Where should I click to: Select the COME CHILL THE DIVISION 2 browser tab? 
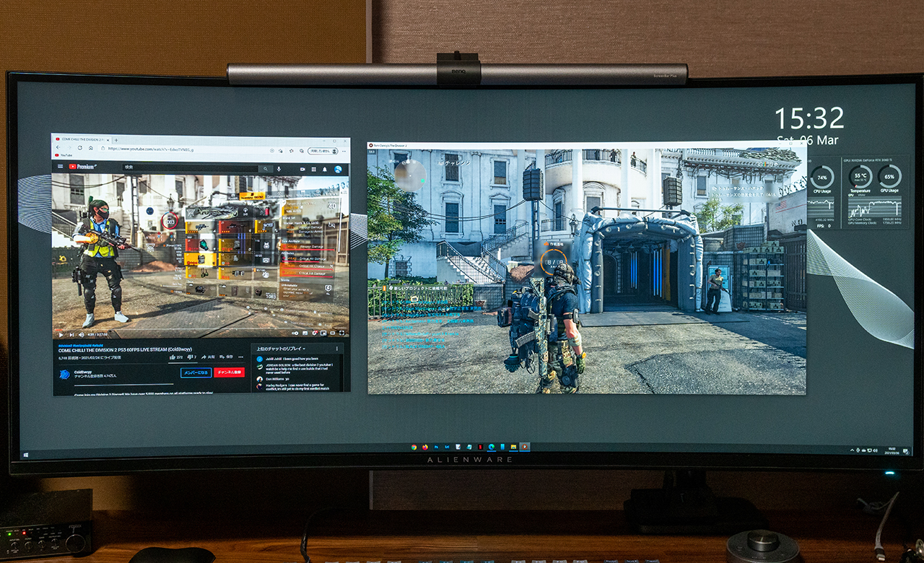point(83,139)
